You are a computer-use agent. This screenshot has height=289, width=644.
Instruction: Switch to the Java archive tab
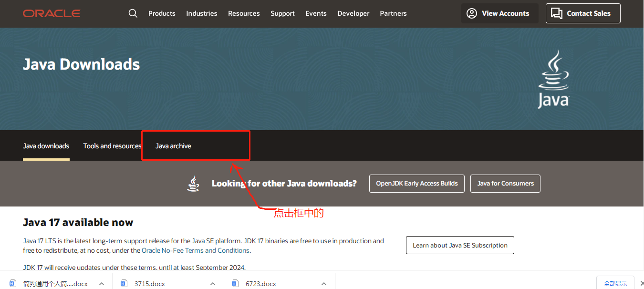tap(173, 146)
